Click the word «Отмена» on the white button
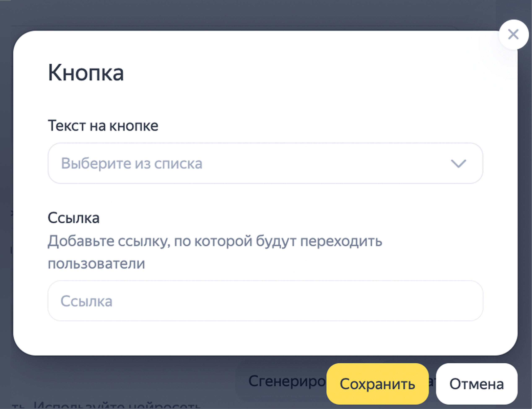Image resolution: width=532 pixels, height=409 pixels. [x=476, y=384]
